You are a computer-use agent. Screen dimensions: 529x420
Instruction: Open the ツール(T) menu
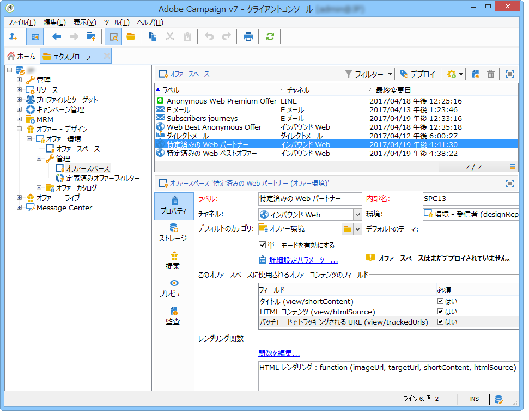coord(117,22)
